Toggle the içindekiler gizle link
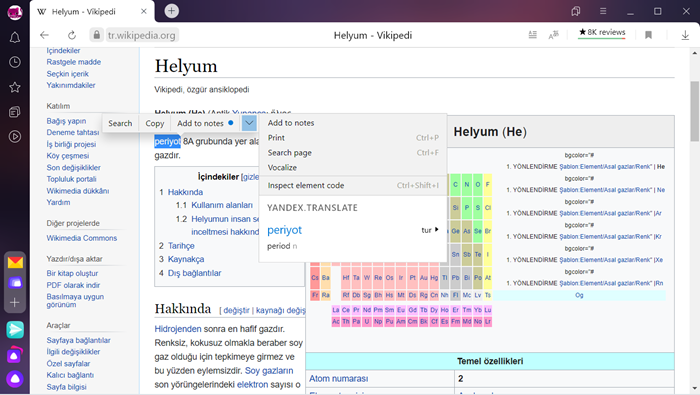The height and width of the screenshot is (395, 700). [250, 177]
